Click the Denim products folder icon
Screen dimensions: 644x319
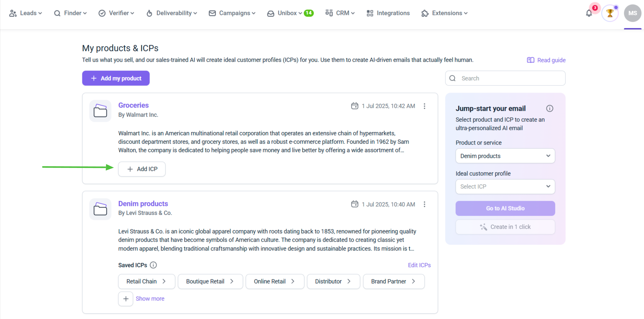100,209
